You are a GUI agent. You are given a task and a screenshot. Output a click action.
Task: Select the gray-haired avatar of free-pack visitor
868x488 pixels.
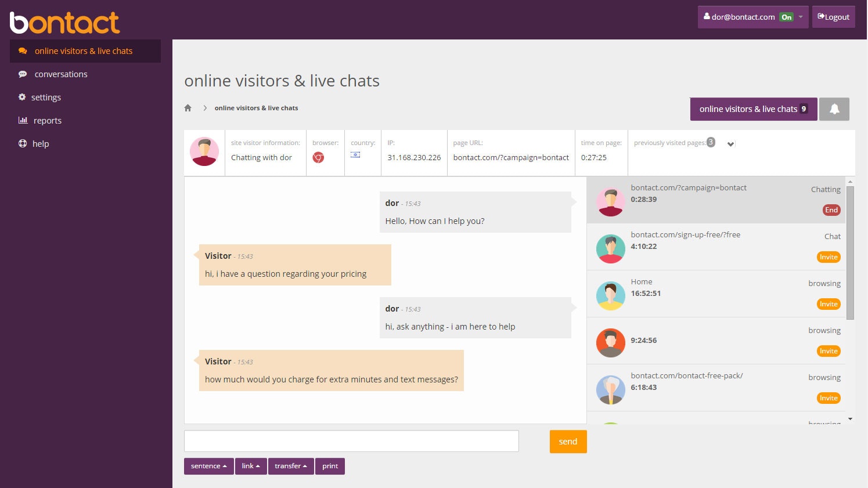pyautogui.click(x=611, y=390)
